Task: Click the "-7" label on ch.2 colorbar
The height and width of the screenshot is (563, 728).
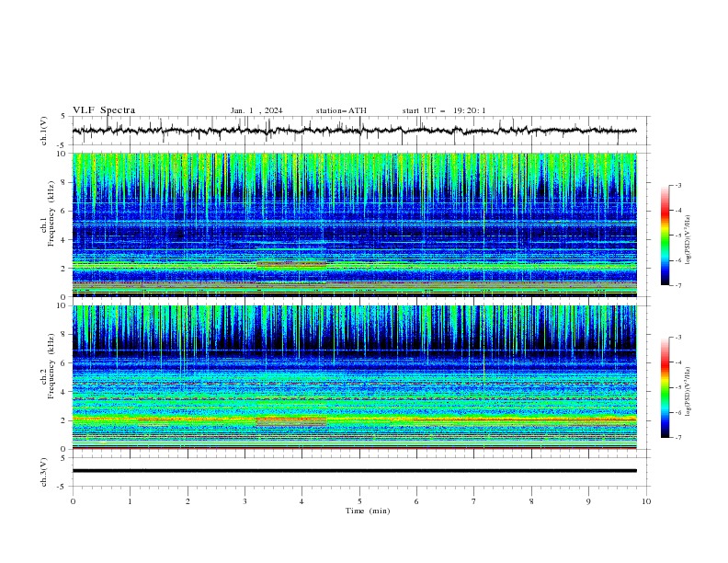Action: coord(677,437)
